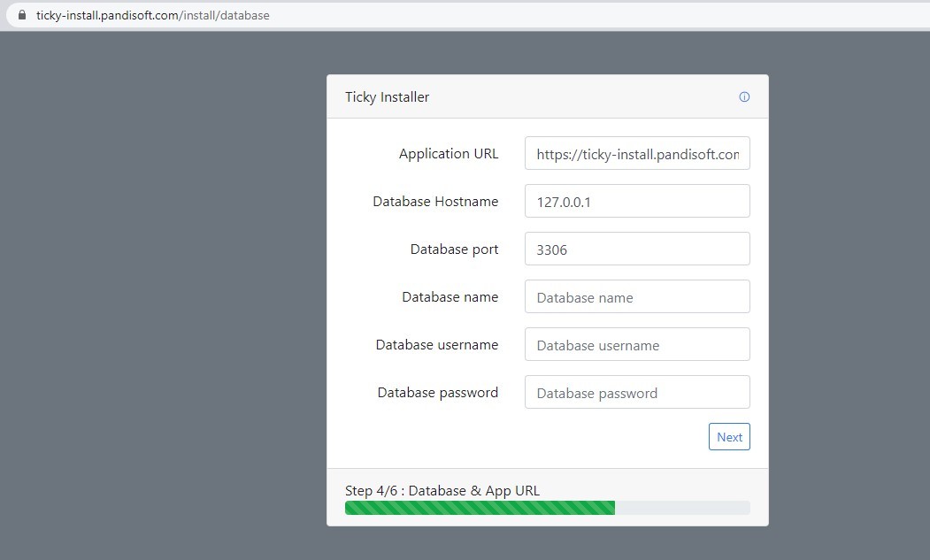Image resolution: width=930 pixels, height=560 pixels.
Task: Click the green installation progress bar
Action: [x=480, y=508]
